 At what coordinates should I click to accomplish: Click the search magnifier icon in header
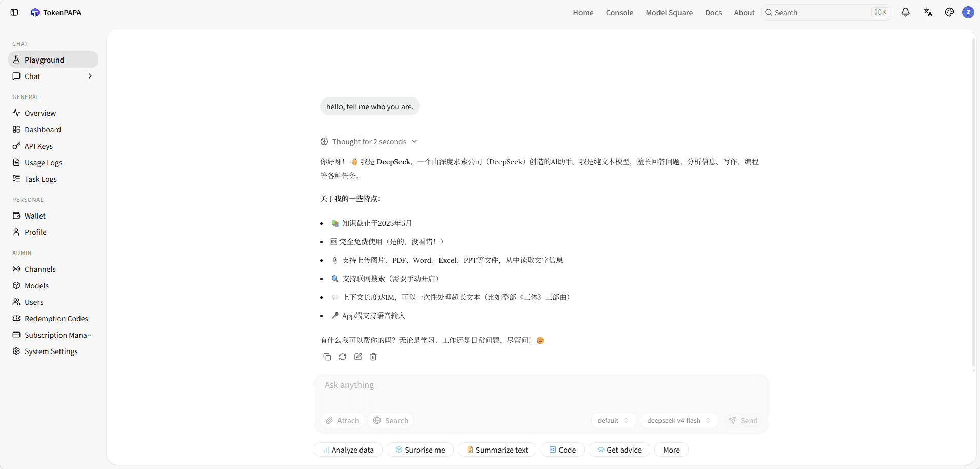[769, 12]
